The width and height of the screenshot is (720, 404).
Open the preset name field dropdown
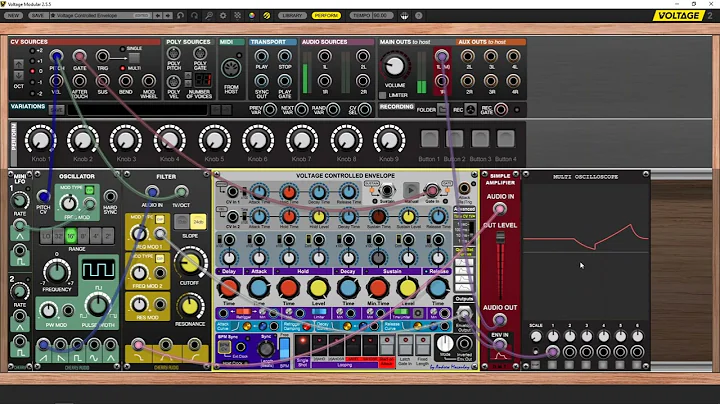click(x=101, y=15)
